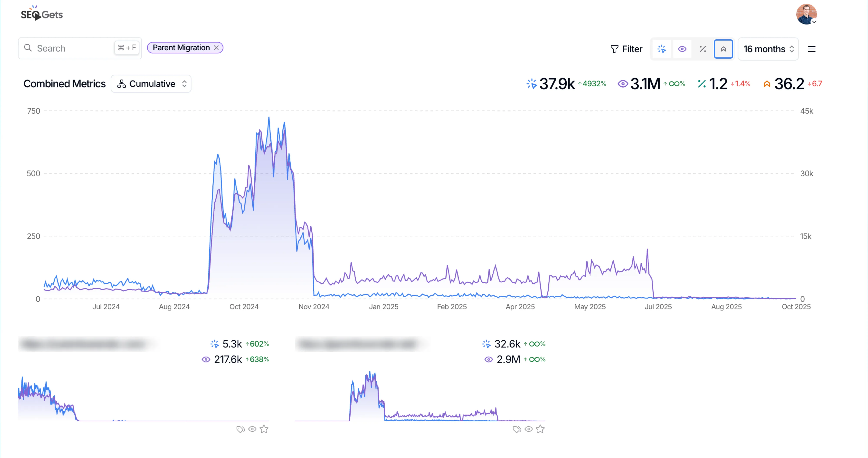Remove the Parent Migration filter tag
Viewport: 868px width, 458px height.
(216, 48)
